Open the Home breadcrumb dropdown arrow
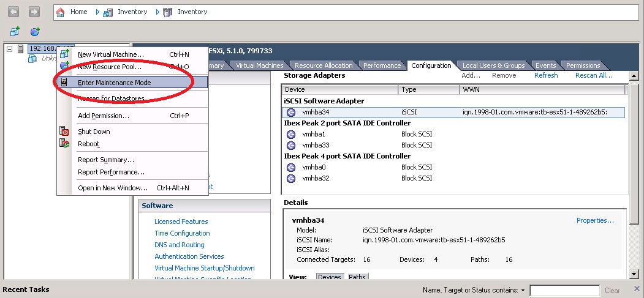Image resolution: width=644 pixels, height=298 pixels. click(x=97, y=12)
